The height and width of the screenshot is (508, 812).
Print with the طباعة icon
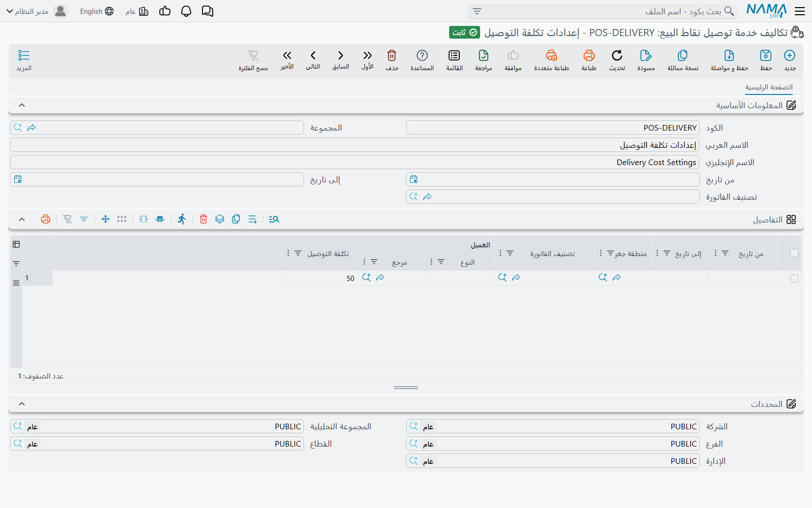[x=589, y=60]
